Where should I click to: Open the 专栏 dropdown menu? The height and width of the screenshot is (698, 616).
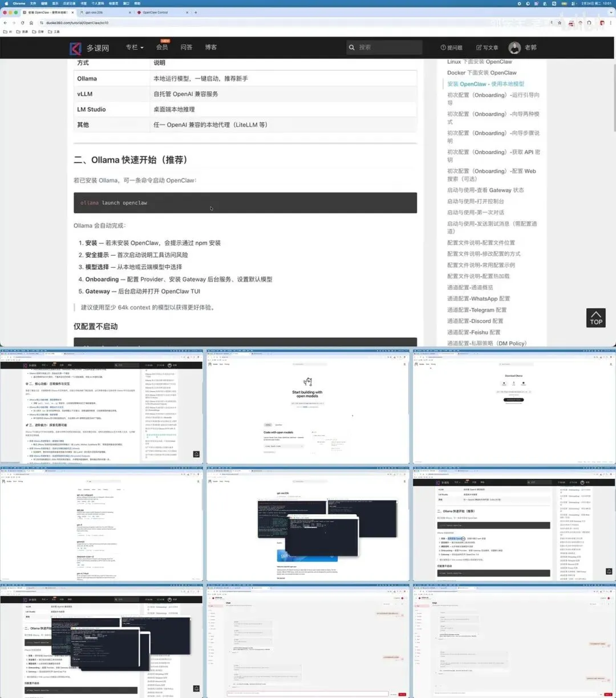[135, 47]
